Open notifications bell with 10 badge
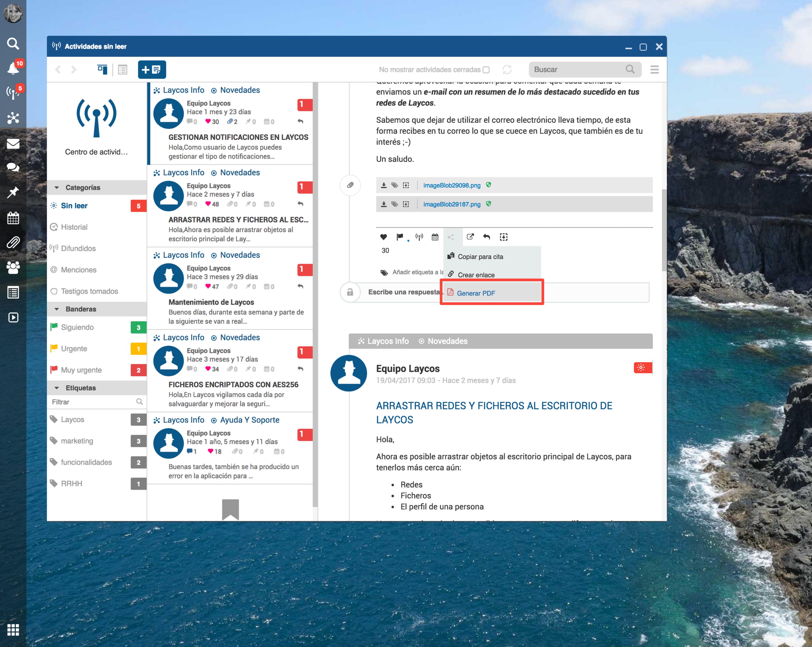Image resolution: width=812 pixels, height=647 pixels. (x=13, y=68)
